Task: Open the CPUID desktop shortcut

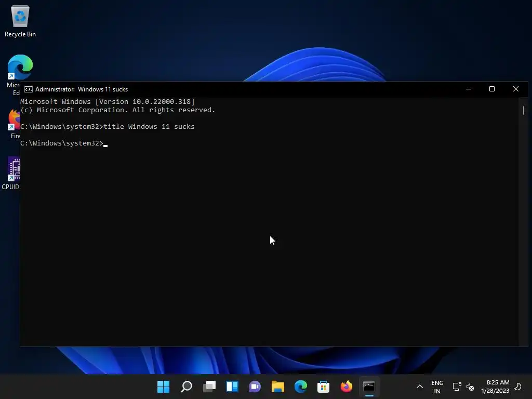Action: tap(14, 170)
